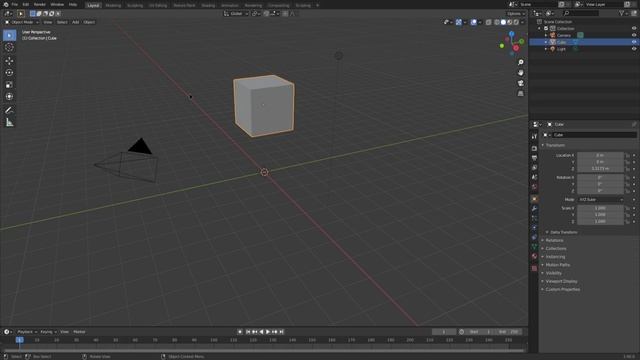Image resolution: width=640 pixels, height=360 pixels.
Task: Toggle visibility of Camera in outliner
Action: [634, 35]
